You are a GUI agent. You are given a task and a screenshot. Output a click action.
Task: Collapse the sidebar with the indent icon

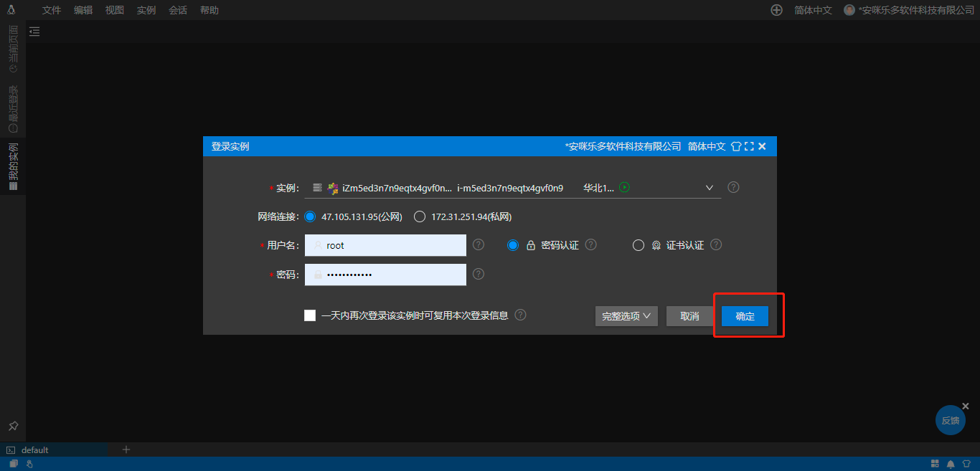(34, 32)
